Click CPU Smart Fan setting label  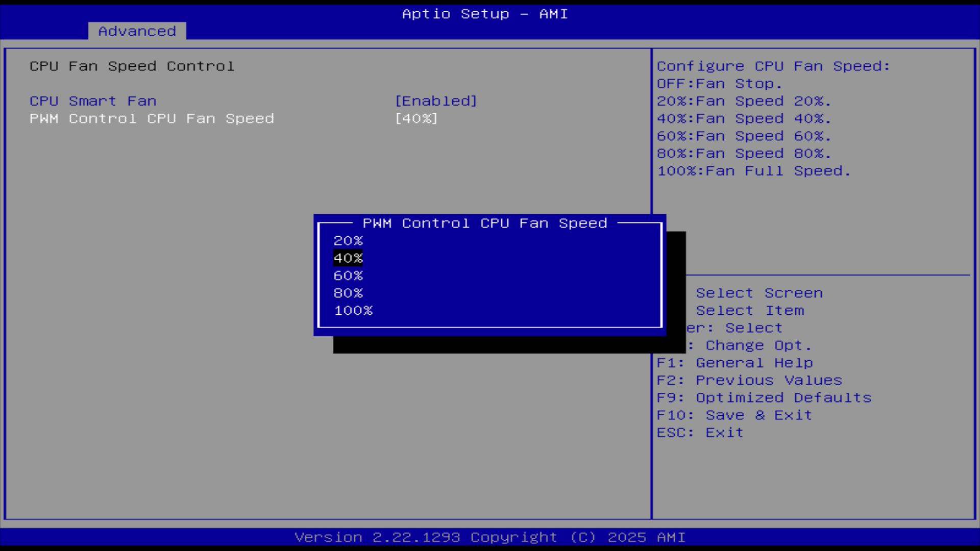click(x=93, y=101)
